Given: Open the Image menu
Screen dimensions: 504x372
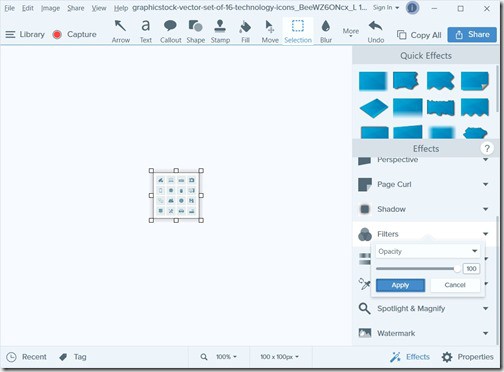Looking at the screenshot, I should (50, 8).
